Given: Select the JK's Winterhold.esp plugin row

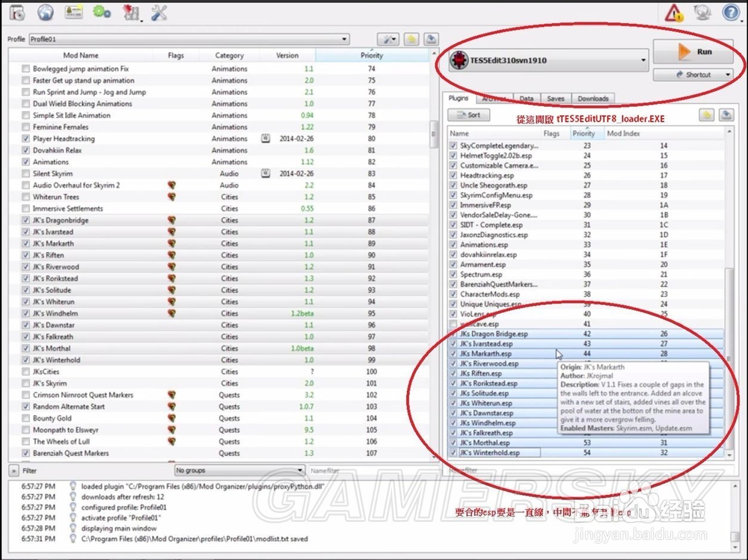Looking at the screenshot, I should 586,452.
